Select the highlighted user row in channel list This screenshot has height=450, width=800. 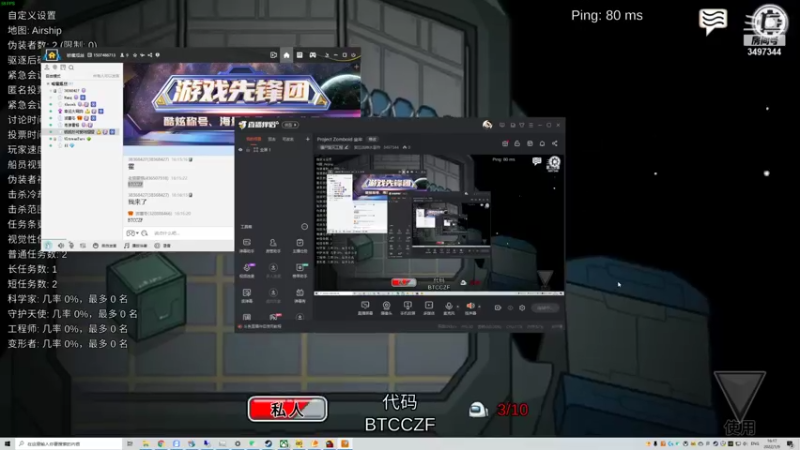point(82,132)
